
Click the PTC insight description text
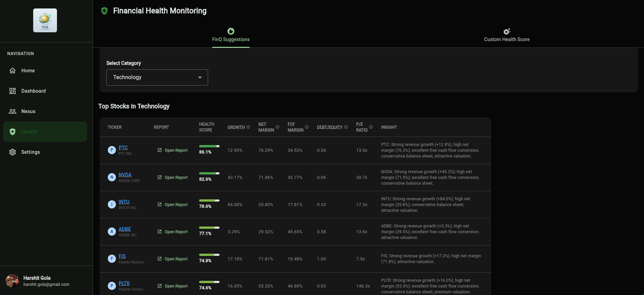(430, 150)
